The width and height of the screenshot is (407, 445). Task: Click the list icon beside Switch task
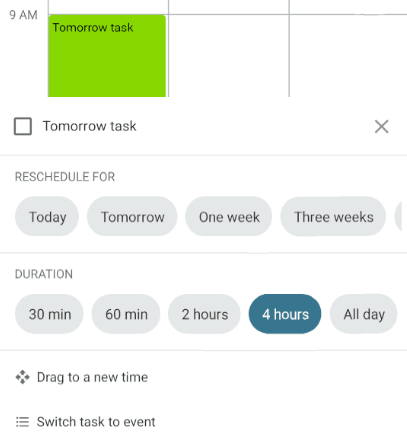[22, 422]
